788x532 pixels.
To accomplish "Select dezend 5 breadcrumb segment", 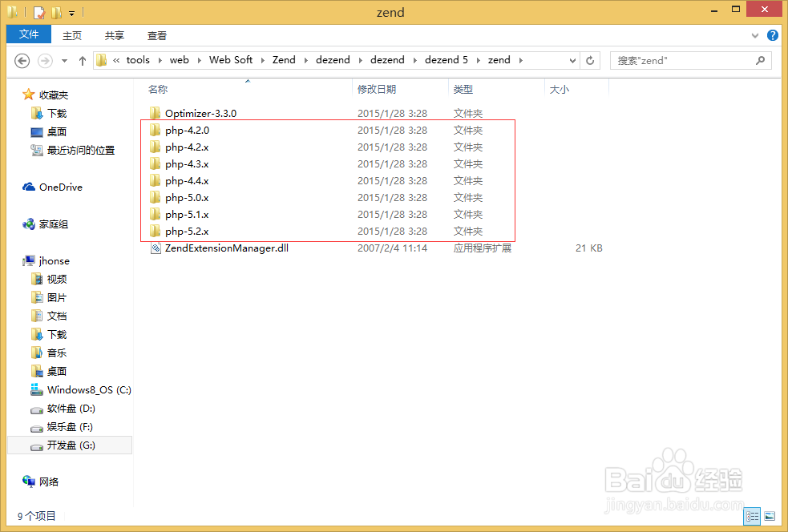I will [447, 60].
